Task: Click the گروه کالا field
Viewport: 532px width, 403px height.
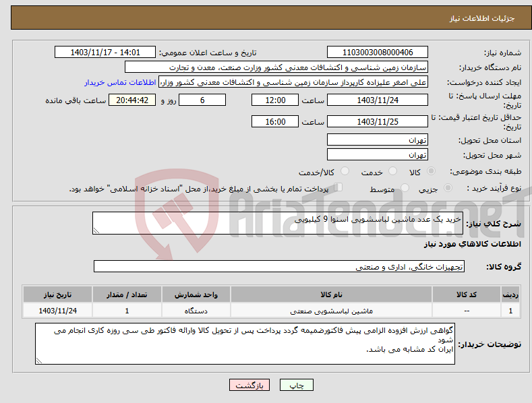Action: [x=279, y=267]
